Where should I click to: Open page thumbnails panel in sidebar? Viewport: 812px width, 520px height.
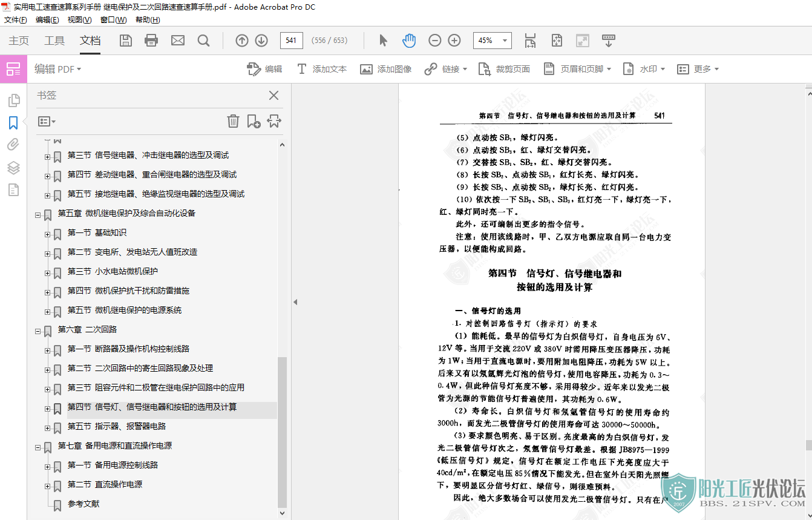point(13,100)
